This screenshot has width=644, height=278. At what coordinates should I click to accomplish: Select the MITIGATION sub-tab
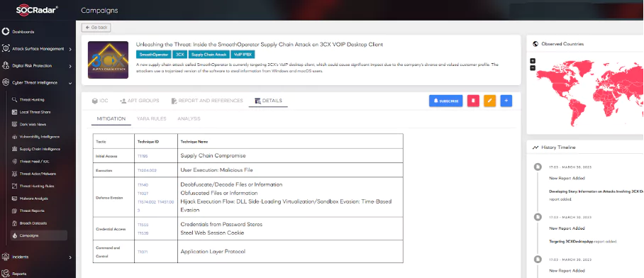111,118
